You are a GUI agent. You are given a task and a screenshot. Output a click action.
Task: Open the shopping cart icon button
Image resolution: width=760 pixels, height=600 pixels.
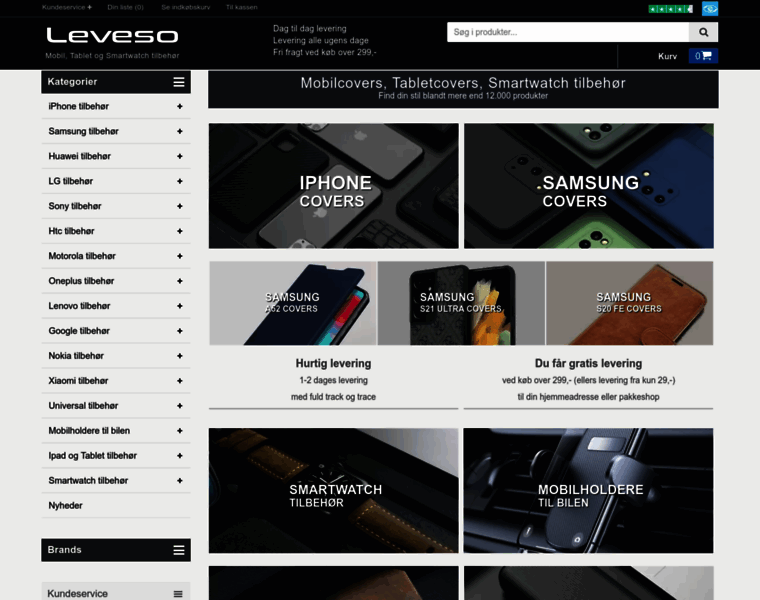pyautogui.click(x=703, y=56)
